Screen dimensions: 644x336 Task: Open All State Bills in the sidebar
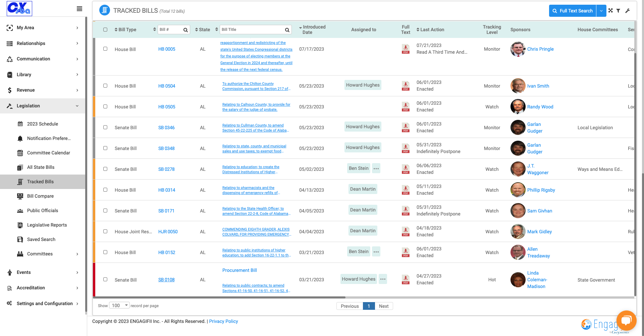[x=41, y=167]
